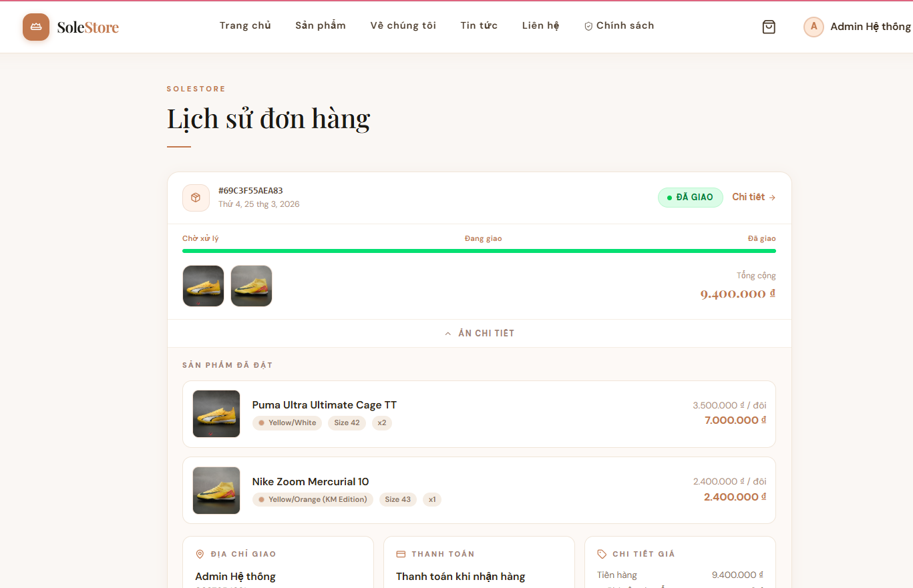Click the 3.500.000 đ / đôi unit price

coord(729,405)
